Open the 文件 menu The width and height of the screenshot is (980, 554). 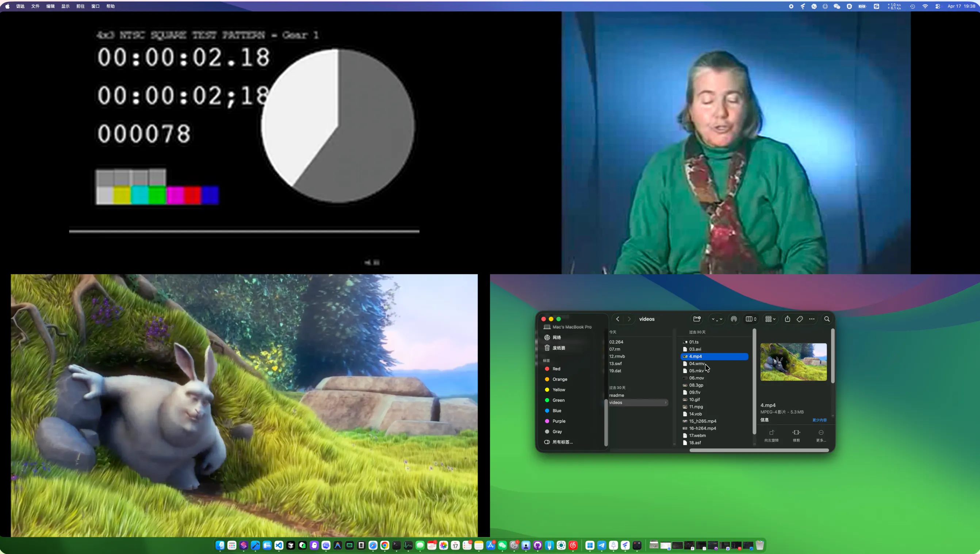pos(35,6)
